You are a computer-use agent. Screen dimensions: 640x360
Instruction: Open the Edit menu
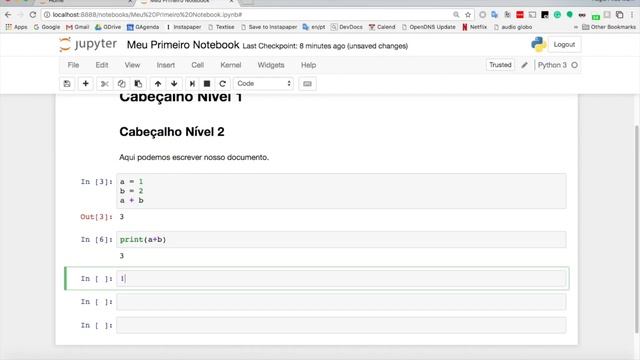pyautogui.click(x=102, y=65)
